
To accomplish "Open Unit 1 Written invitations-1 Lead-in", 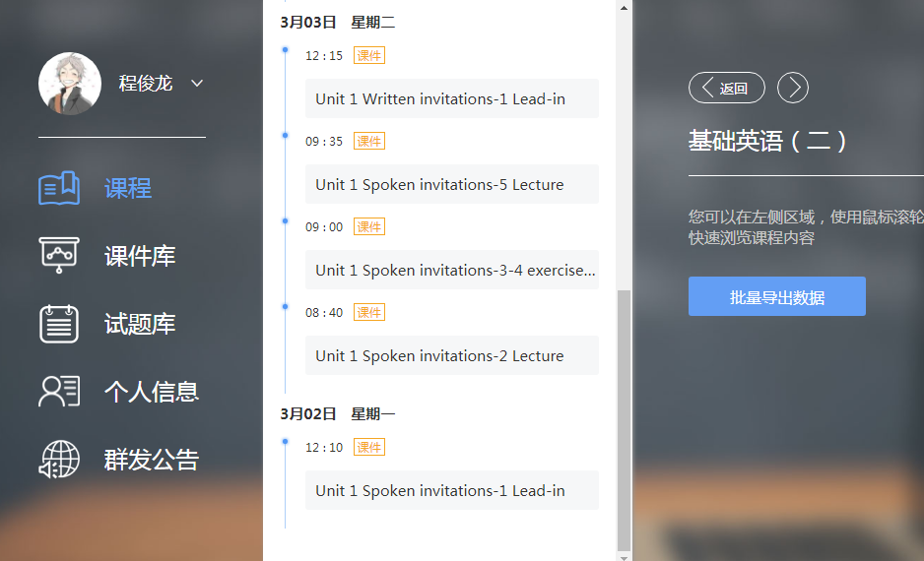I will point(452,98).
